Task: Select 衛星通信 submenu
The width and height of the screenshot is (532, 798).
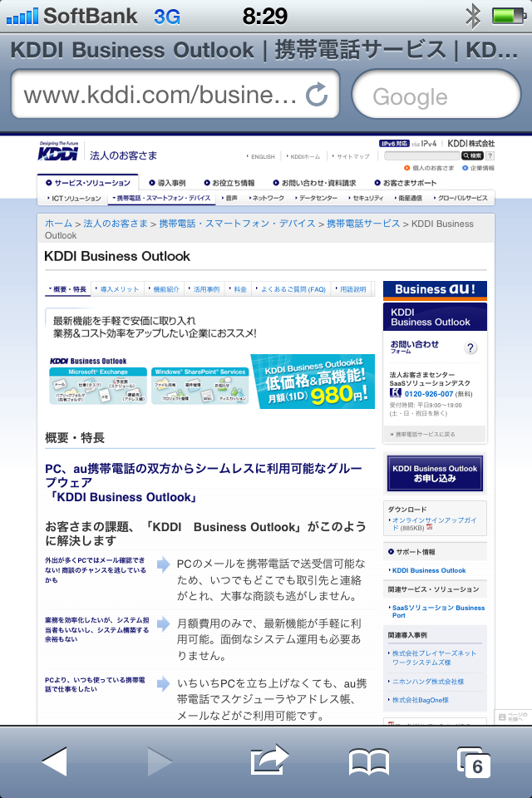Action: [x=408, y=198]
